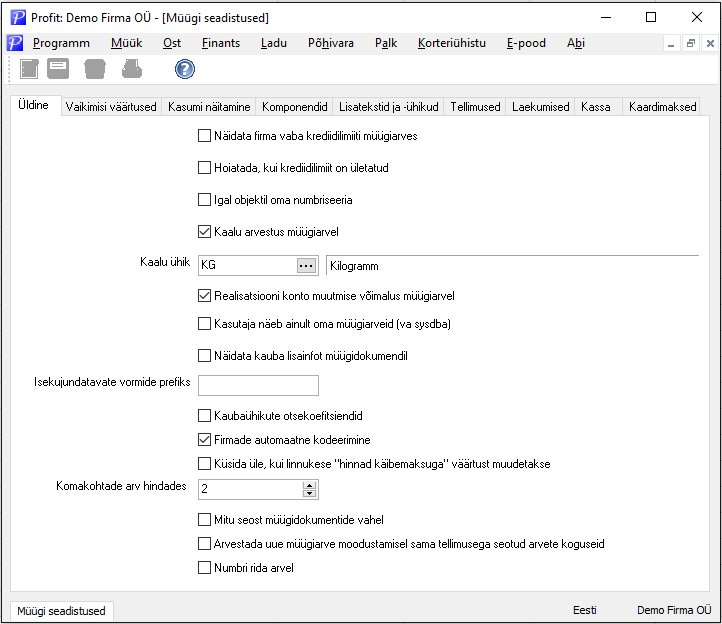Open the Ladu menu
This screenshot has height=624, width=722.
coord(274,43)
